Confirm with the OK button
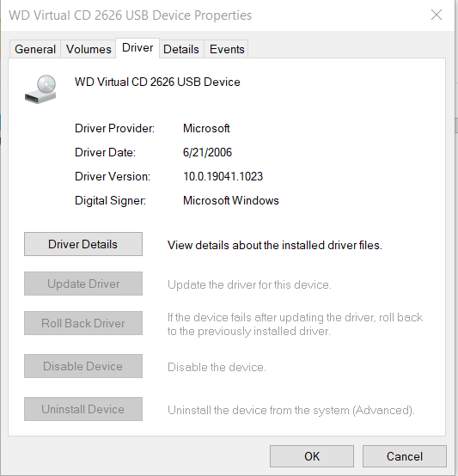Screen dimensions: 458x476 [x=312, y=456]
